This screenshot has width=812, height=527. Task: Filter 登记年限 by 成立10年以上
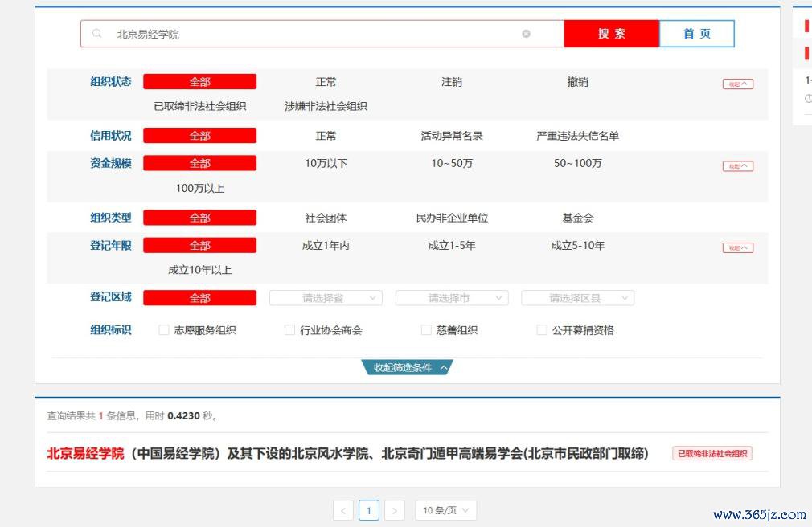200,270
